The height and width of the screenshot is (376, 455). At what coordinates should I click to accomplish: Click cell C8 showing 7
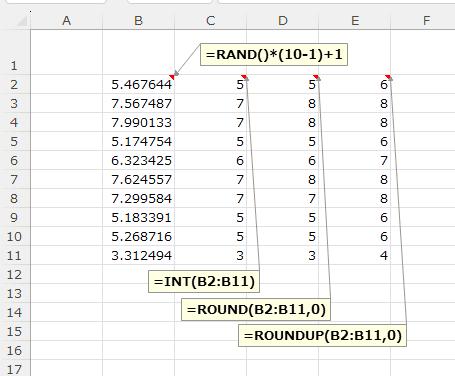click(x=210, y=198)
